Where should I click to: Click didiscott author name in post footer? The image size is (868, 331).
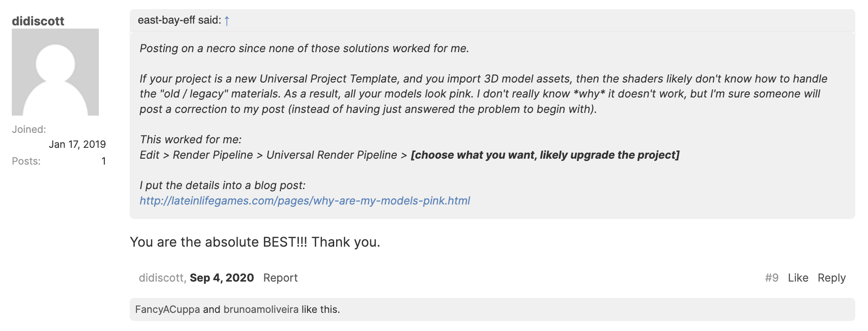[x=161, y=277]
